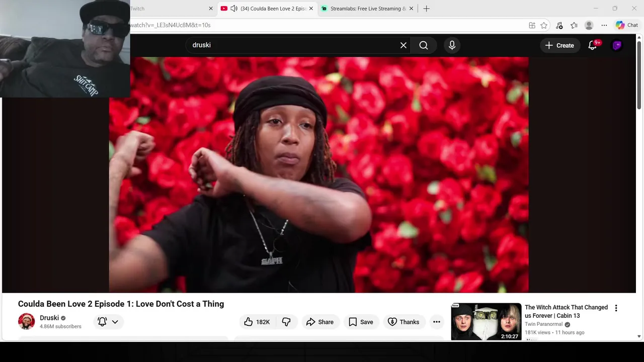Open more actions three-dot menu under video
This screenshot has width=644, height=362.
(437, 322)
